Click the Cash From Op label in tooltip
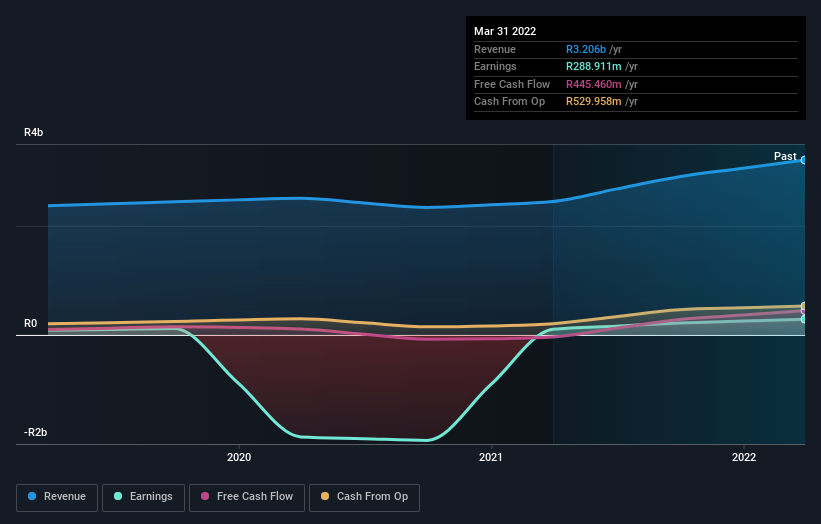Image resolution: width=821 pixels, height=524 pixels. (x=509, y=102)
